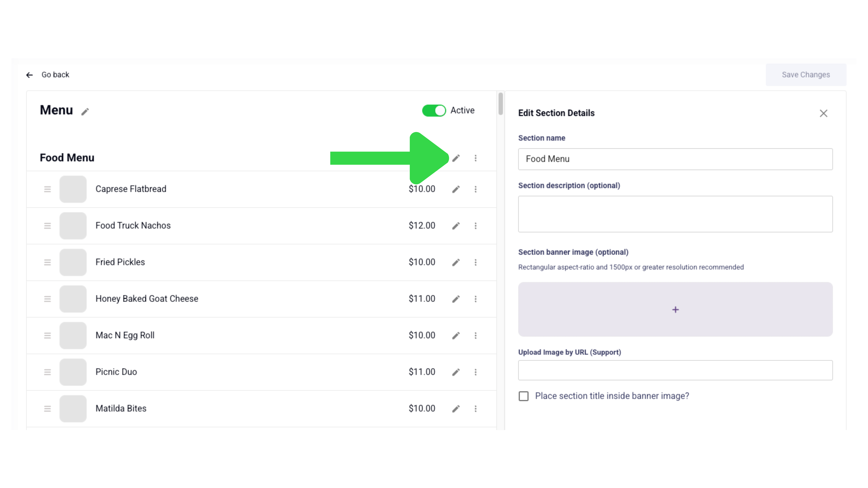Click the Section description text area
This screenshot has width=868, height=488.
click(x=675, y=214)
